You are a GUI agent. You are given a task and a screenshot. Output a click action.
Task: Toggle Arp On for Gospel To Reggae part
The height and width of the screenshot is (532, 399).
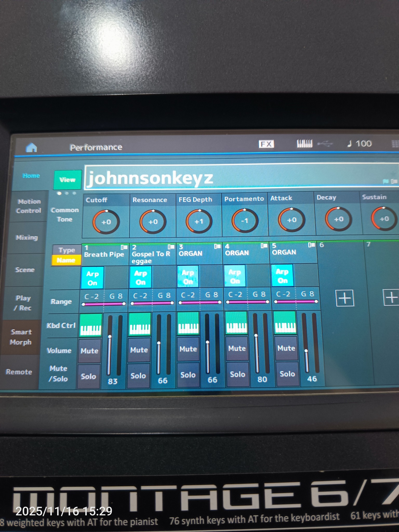(140, 277)
